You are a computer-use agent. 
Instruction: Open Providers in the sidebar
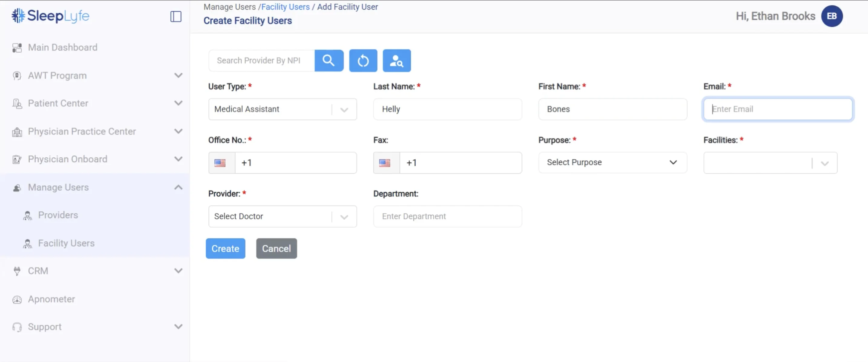58,215
